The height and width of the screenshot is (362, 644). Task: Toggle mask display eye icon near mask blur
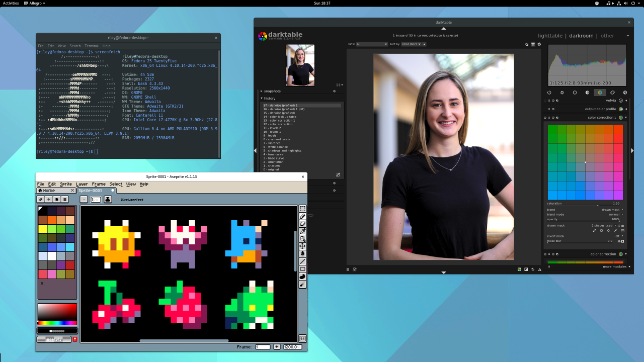[x=619, y=241]
